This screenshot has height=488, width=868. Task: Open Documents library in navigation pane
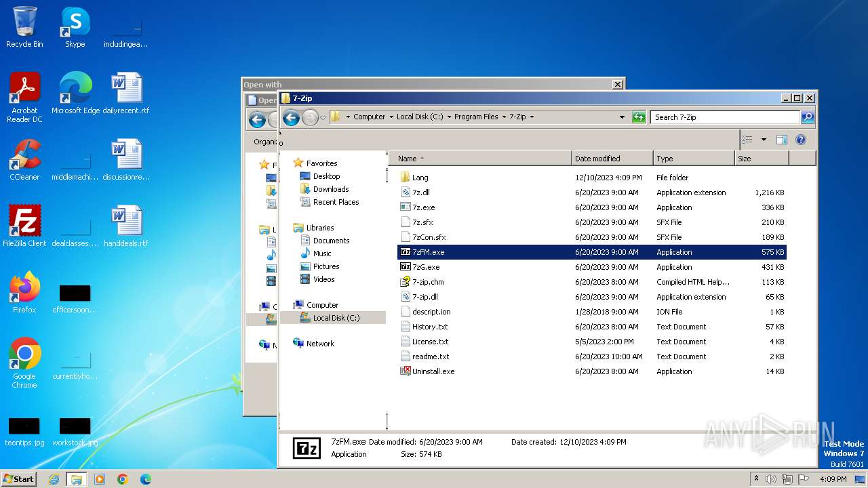[331, 241]
